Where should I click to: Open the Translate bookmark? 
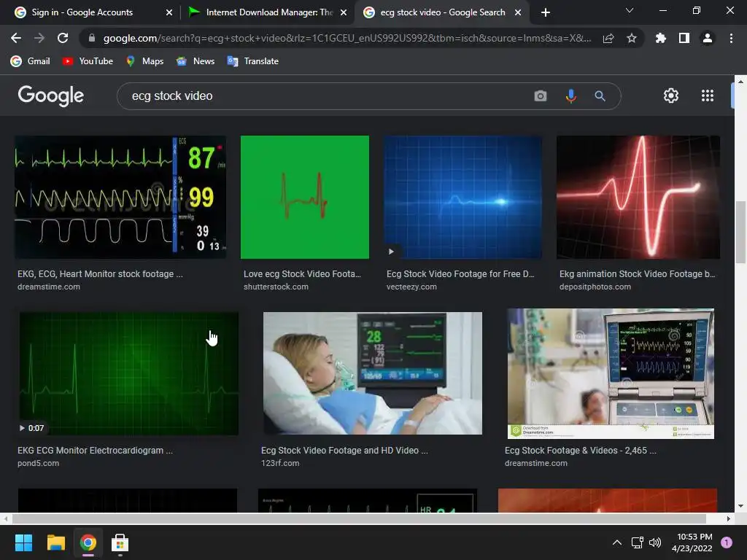tap(253, 61)
